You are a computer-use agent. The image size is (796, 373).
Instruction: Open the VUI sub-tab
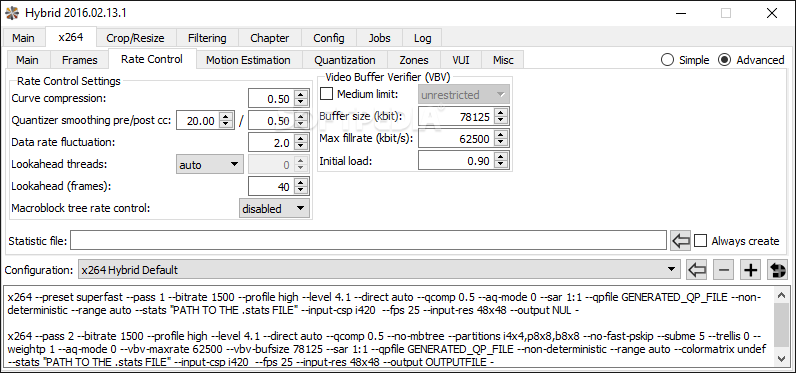point(460,60)
